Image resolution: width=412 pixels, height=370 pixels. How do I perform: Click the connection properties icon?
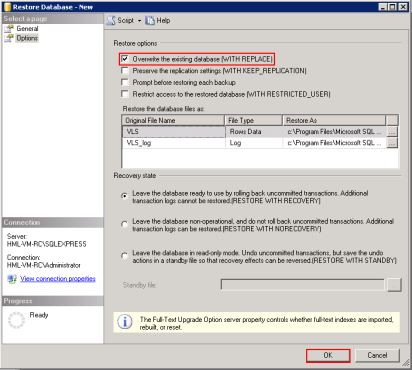[12, 279]
